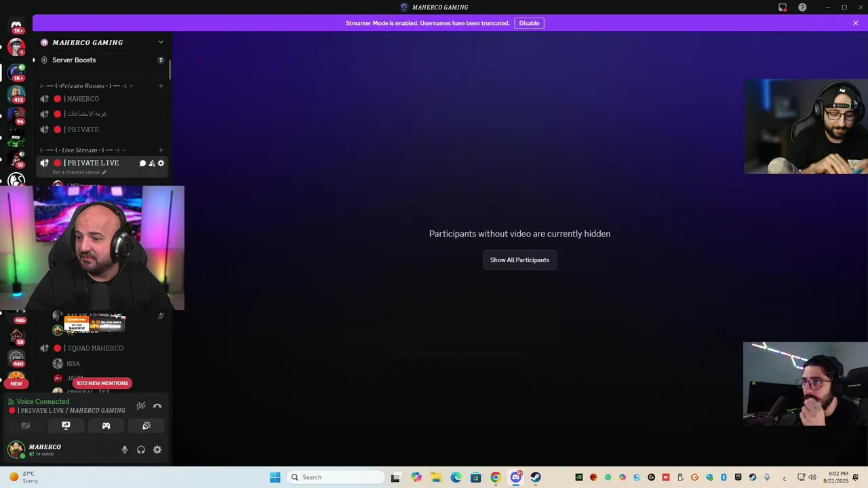Open File Explorer from the taskbar
The width and height of the screenshot is (868, 488).
[x=436, y=477]
